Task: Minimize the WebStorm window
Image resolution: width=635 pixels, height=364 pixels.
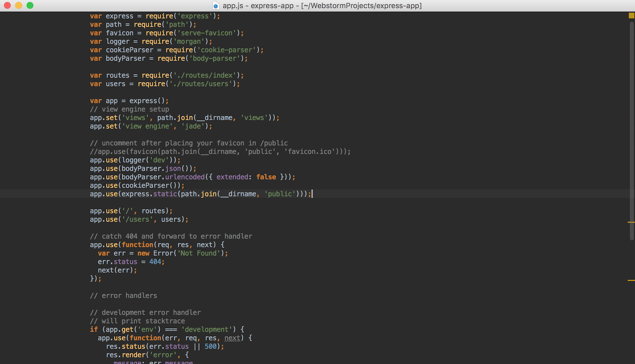Action: pyautogui.click(x=17, y=6)
